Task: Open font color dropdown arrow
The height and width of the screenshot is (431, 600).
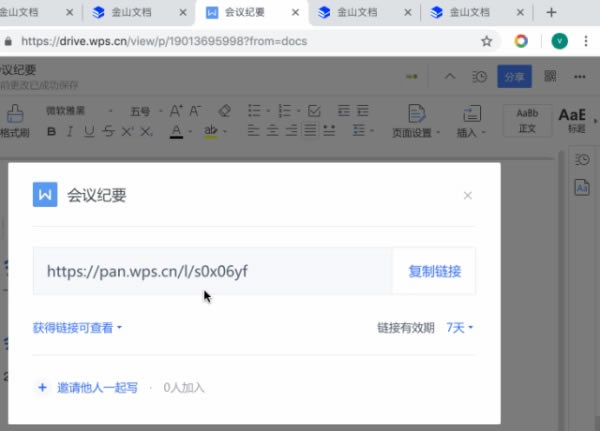Action: point(190,131)
